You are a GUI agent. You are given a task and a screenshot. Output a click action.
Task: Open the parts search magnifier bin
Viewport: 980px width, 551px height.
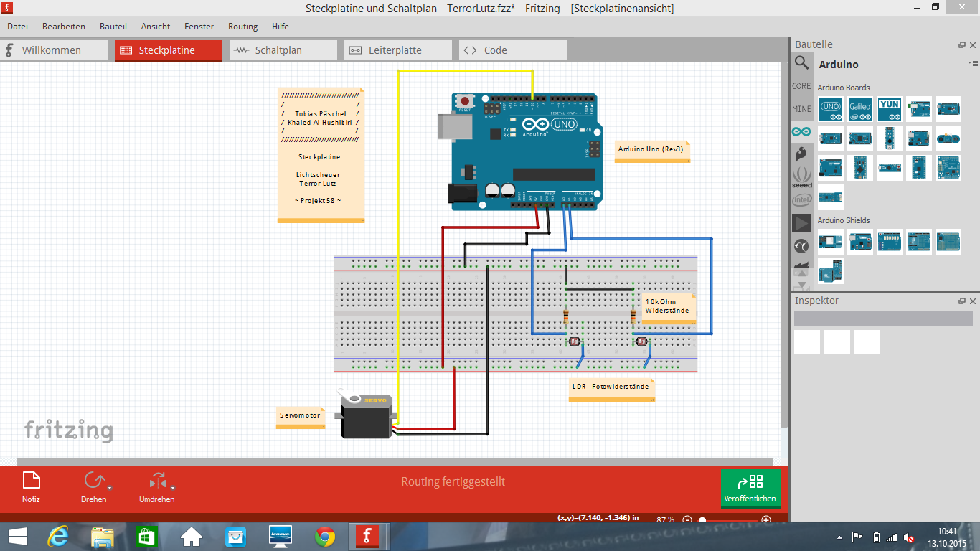click(801, 63)
